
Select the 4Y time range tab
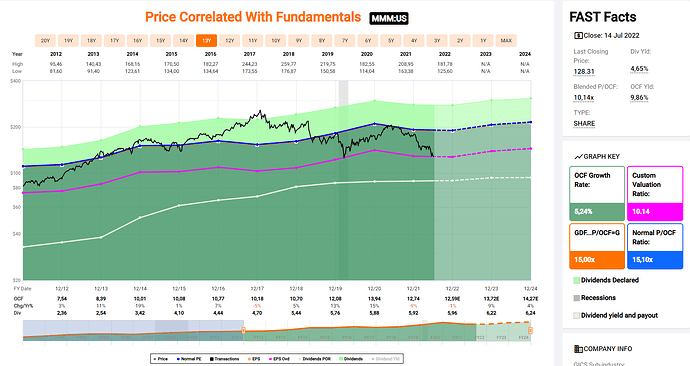tap(414, 40)
